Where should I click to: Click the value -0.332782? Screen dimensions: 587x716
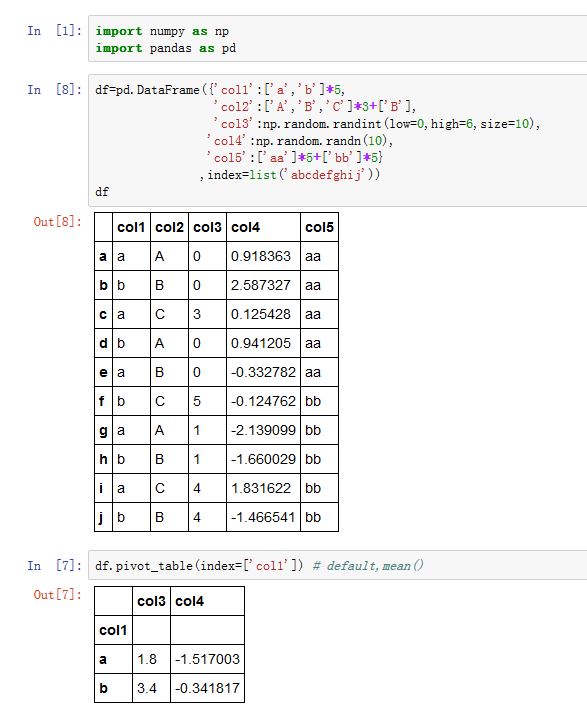(263, 372)
